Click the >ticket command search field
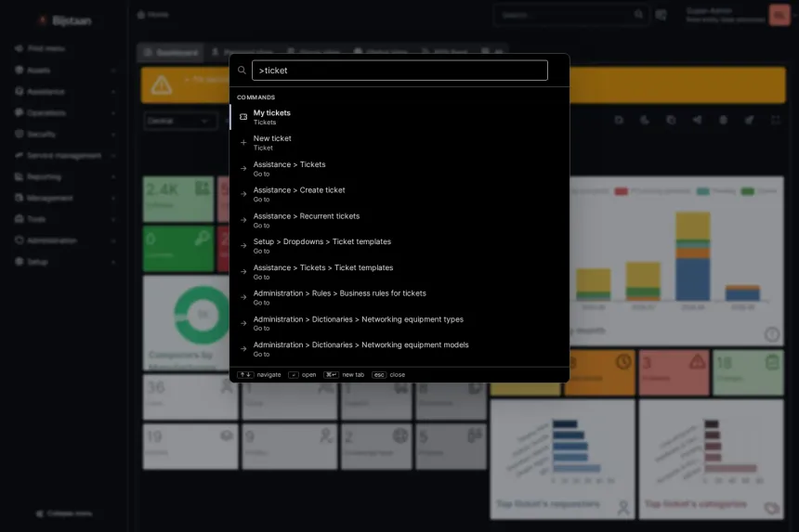 pyautogui.click(x=399, y=71)
